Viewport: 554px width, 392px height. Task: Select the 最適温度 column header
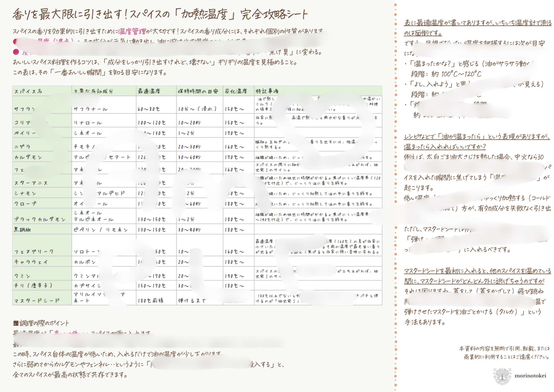coord(149,91)
